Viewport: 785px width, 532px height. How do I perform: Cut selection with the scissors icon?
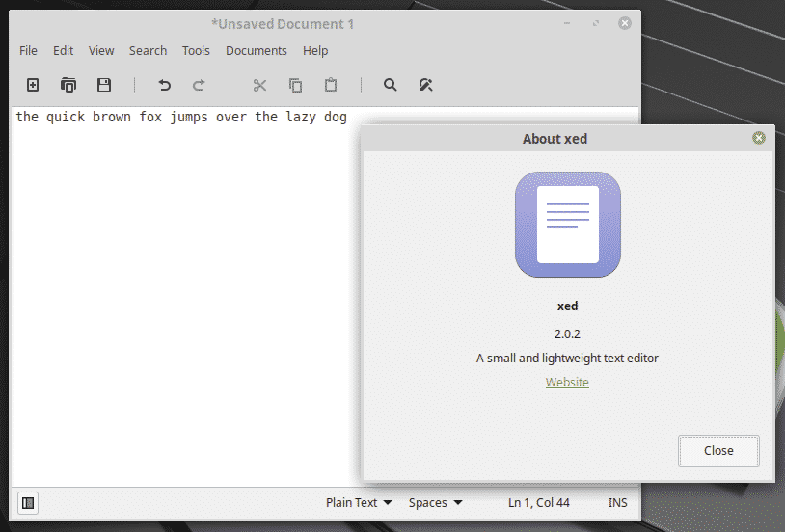pos(259,85)
